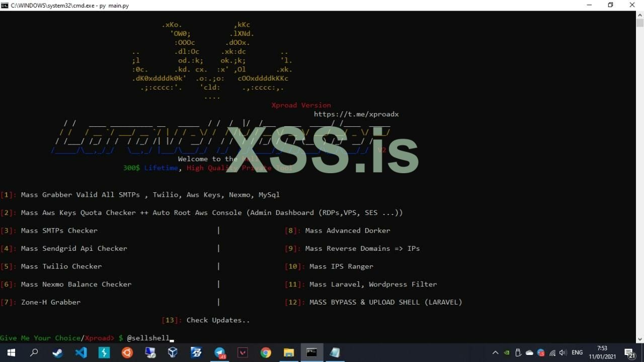Click the https://t.me/xproadx URL text
The width and height of the screenshot is (644, 362).
[x=356, y=114]
